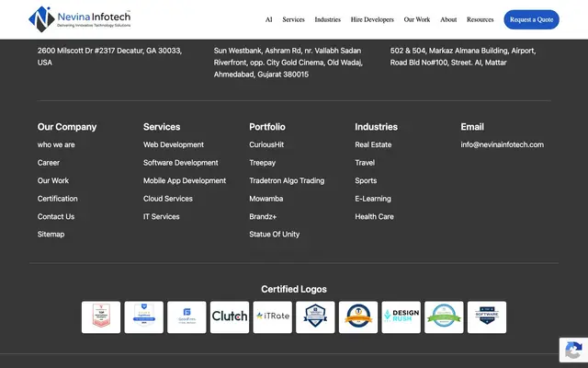Viewport: 588px width, 368px height.
Task: Open the Career footer link
Action: 49,163
